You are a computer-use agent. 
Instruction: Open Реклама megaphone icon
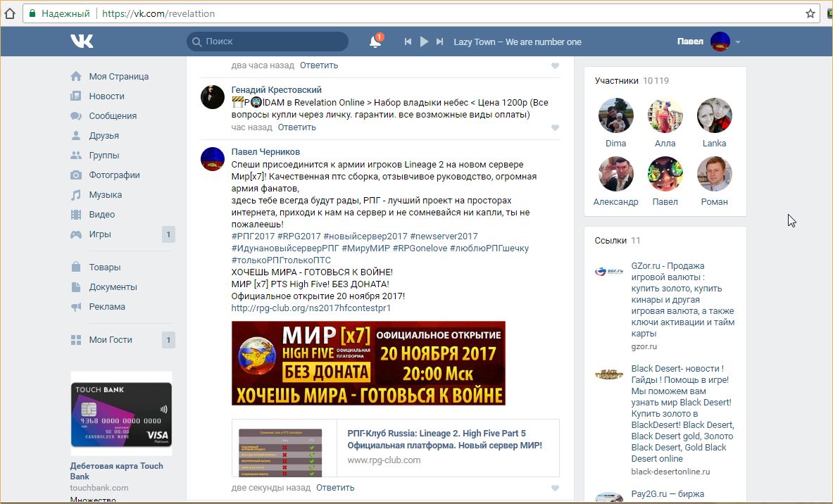click(x=76, y=306)
